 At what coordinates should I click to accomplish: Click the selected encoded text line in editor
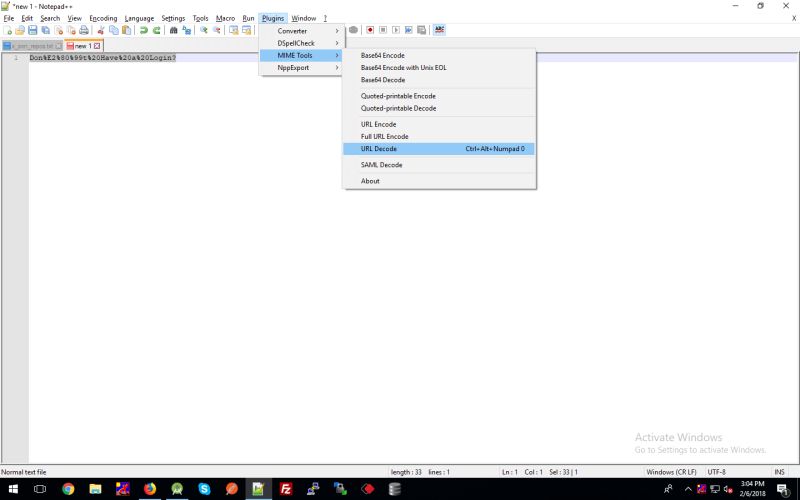103,58
